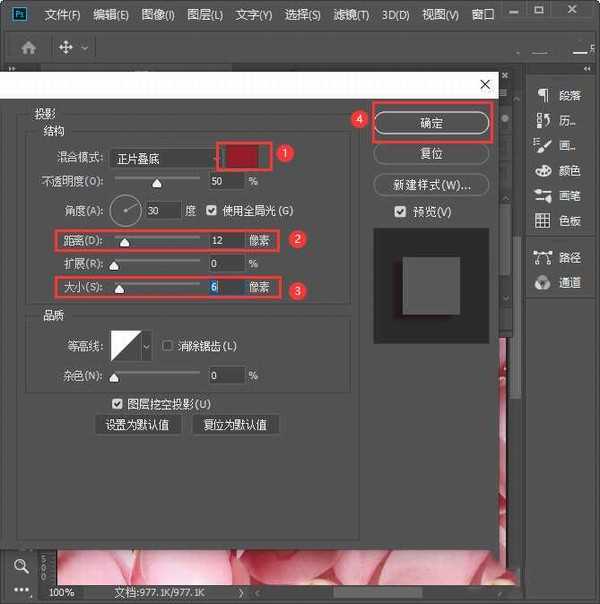Open the Paragraph (段落) panel icon

tap(543, 95)
